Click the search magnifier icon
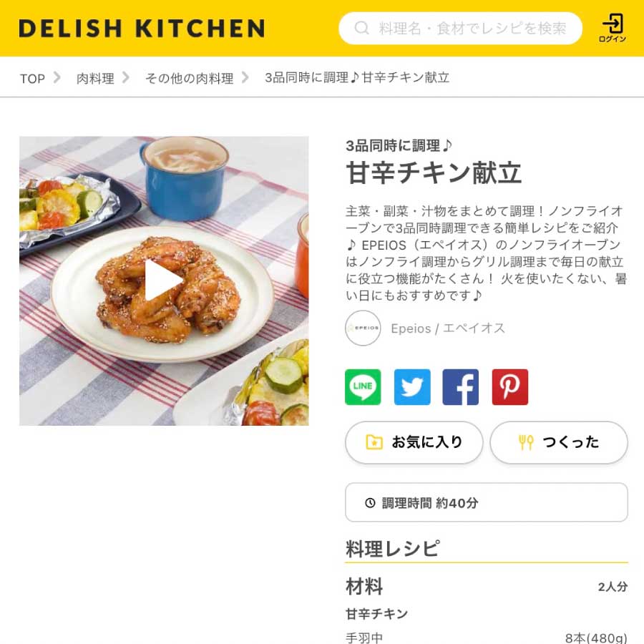Screen dimensions: 644x644 (x=361, y=29)
